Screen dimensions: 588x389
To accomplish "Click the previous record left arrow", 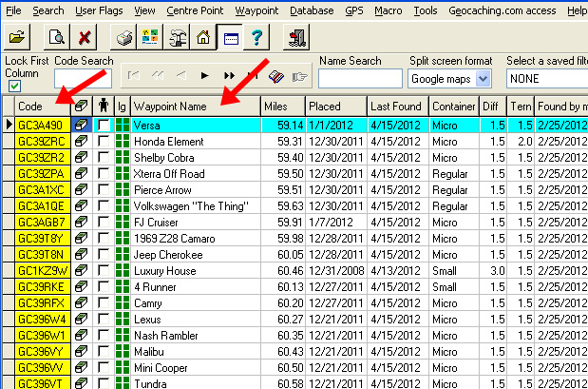I will (x=181, y=76).
